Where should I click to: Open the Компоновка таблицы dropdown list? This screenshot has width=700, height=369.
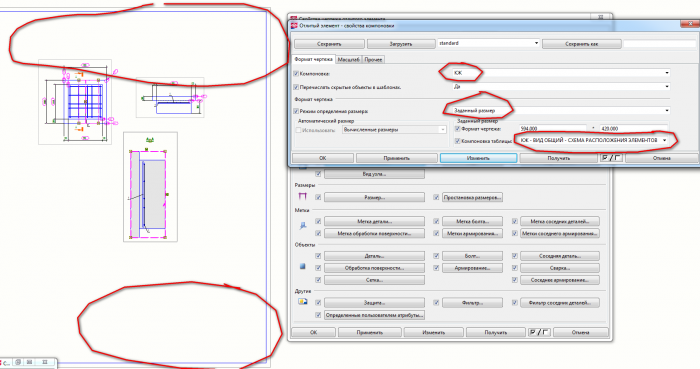[593, 140]
